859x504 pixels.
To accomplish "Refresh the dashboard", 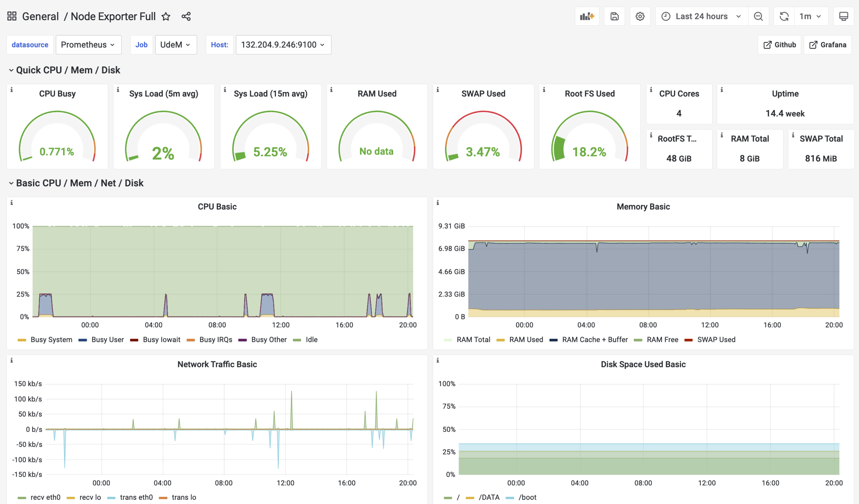I will click(784, 16).
